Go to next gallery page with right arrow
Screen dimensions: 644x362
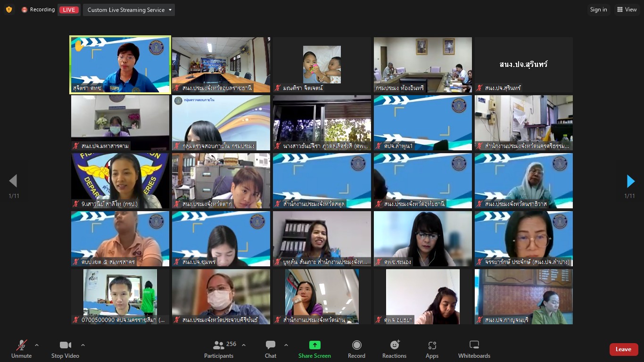[630, 181]
